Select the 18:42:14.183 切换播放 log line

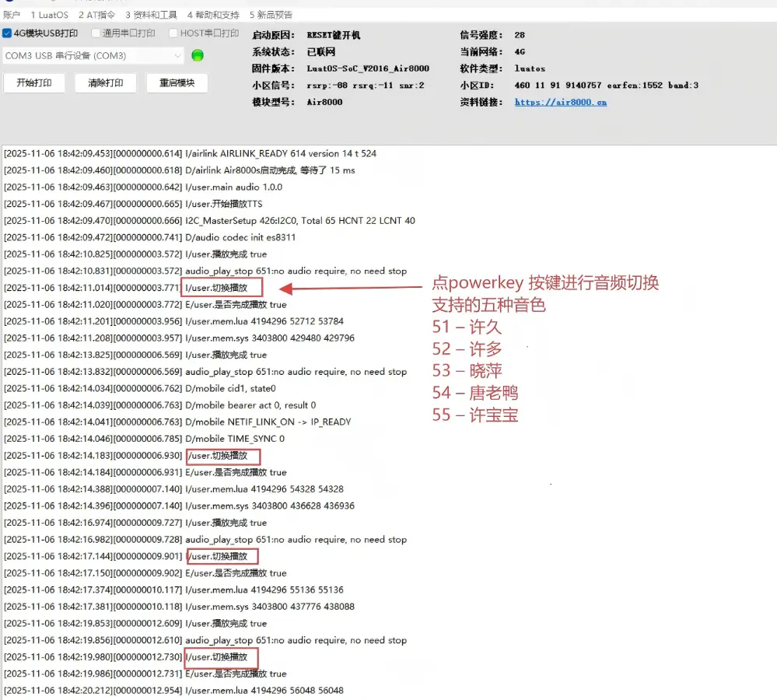[126, 456]
